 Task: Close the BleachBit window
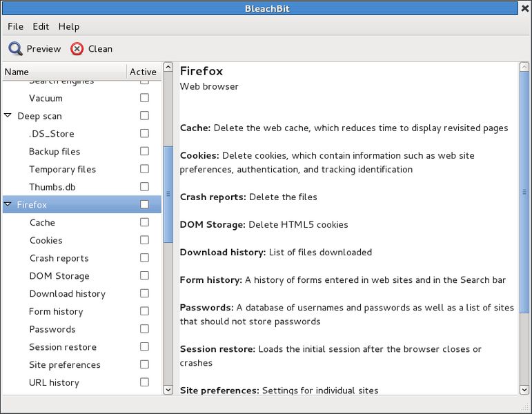coord(525,8)
